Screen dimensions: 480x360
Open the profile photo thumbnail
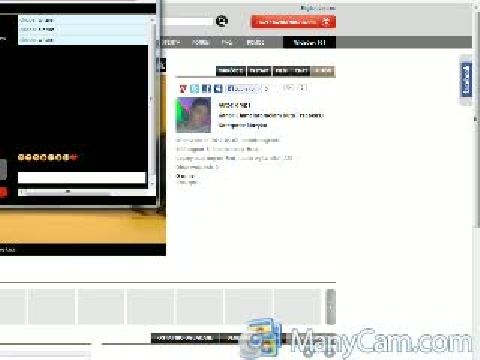(x=193, y=115)
